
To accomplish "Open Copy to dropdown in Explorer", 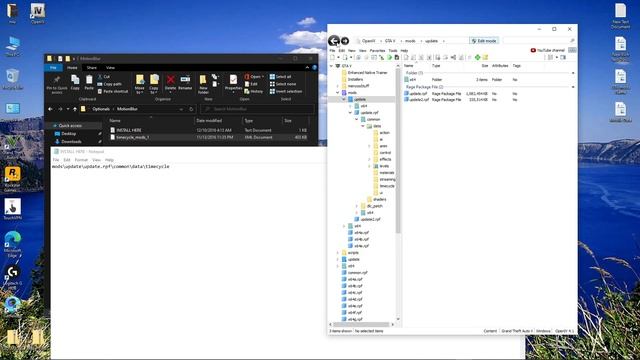I will click(154, 84).
